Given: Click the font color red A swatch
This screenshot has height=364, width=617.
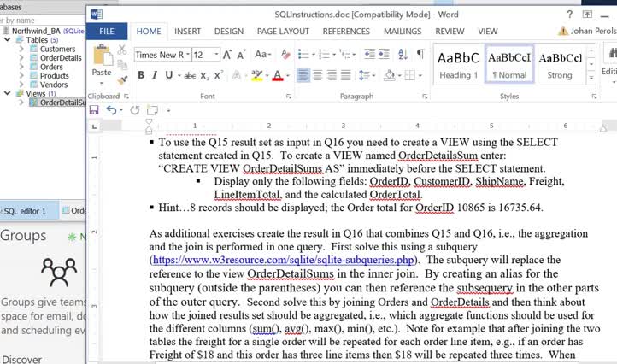Looking at the screenshot, I should click(x=277, y=75).
